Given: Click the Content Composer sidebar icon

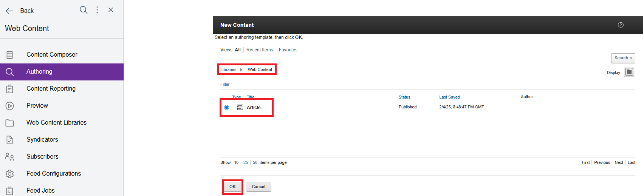Looking at the screenshot, I should coord(10,55).
